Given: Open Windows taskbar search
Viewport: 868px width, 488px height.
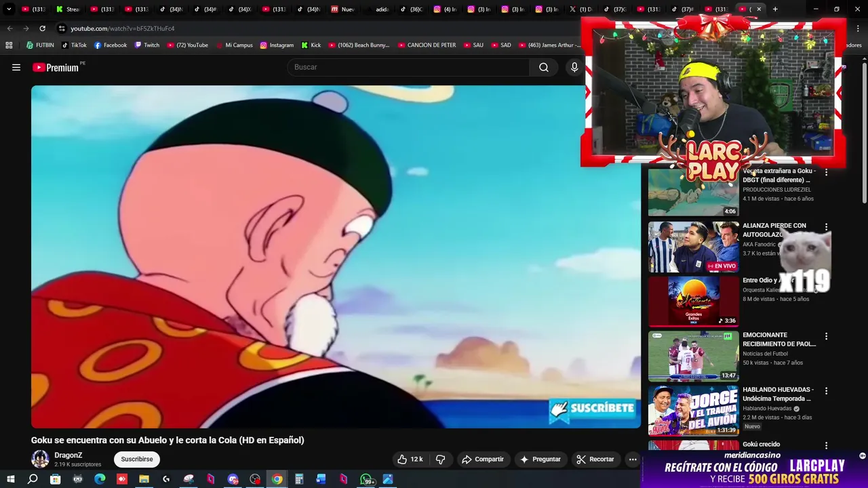Looking at the screenshot, I should 33,479.
